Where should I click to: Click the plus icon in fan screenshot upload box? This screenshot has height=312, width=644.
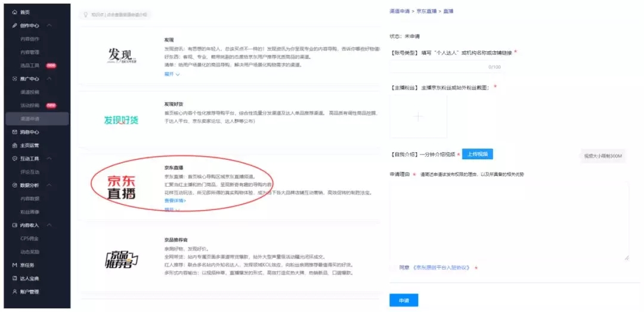coord(417,117)
